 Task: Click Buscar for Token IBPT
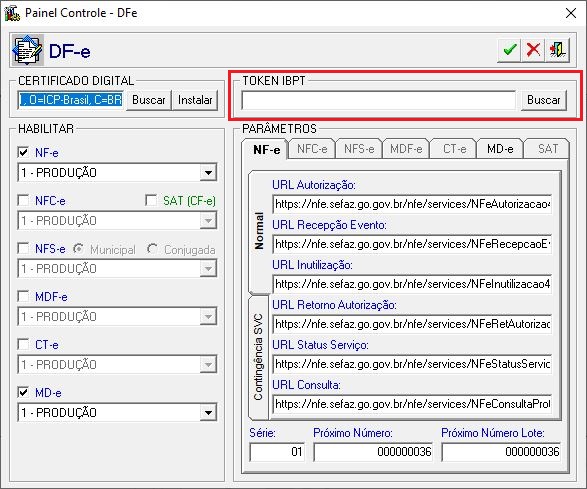[544, 100]
